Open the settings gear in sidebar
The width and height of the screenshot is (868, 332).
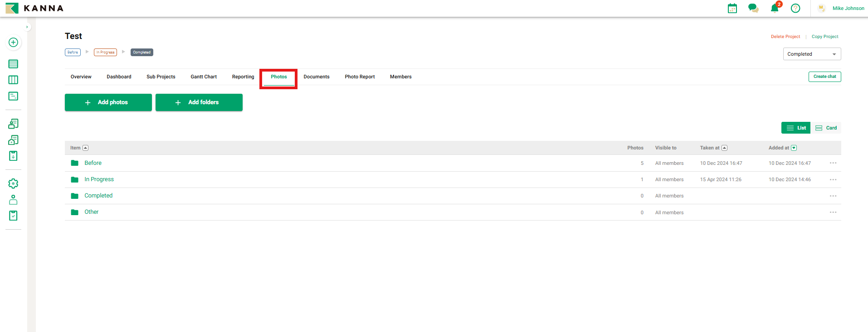13,183
